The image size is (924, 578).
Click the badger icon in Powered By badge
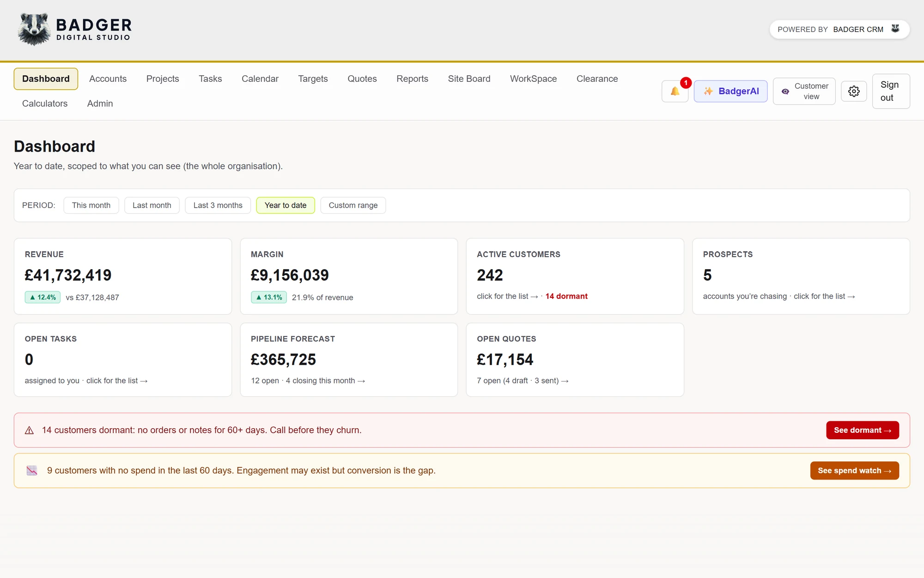point(895,29)
